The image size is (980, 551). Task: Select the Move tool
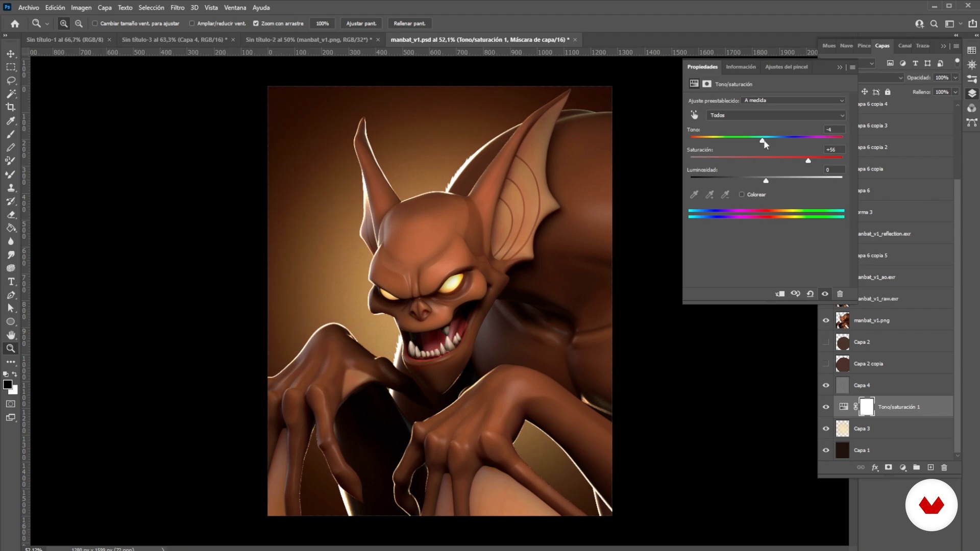click(x=11, y=54)
